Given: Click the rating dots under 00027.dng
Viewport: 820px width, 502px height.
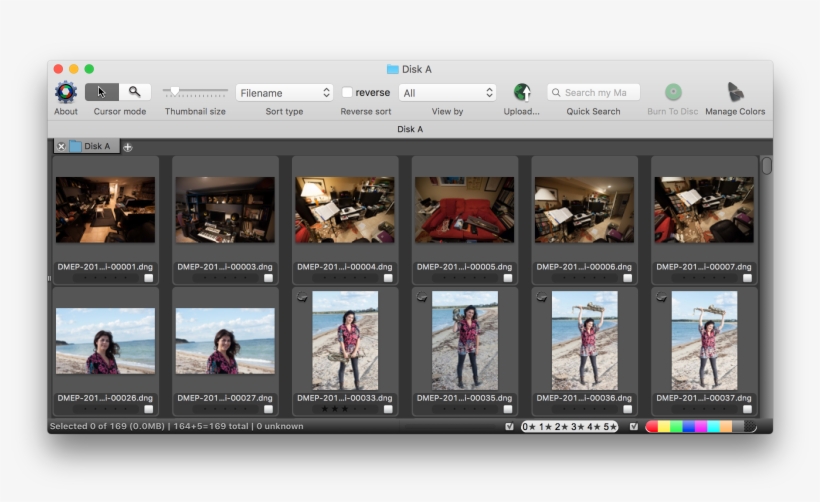Looking at the screenshot, I should point(225,409).
